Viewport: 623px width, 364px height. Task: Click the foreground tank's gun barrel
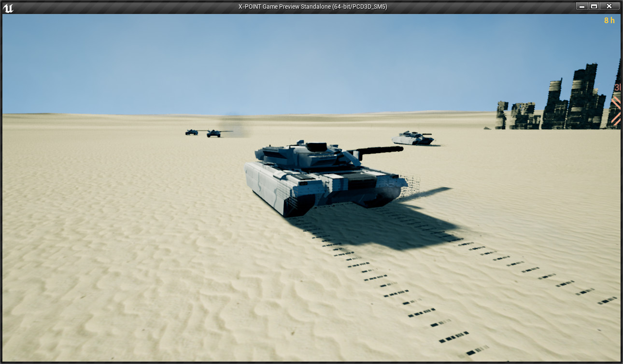382,151
